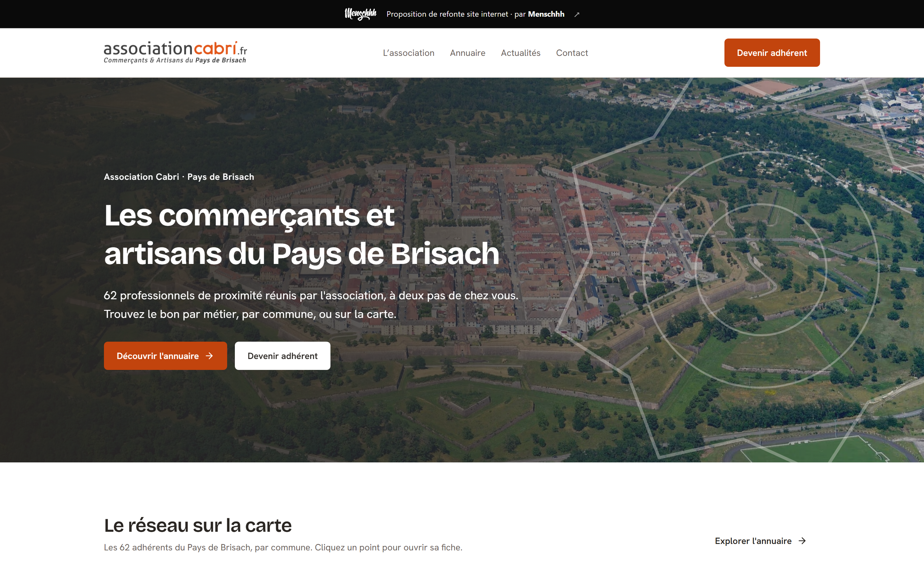Open the Contact menu item
The width and height of the screenshot is (924, 578).
[572, 53]
